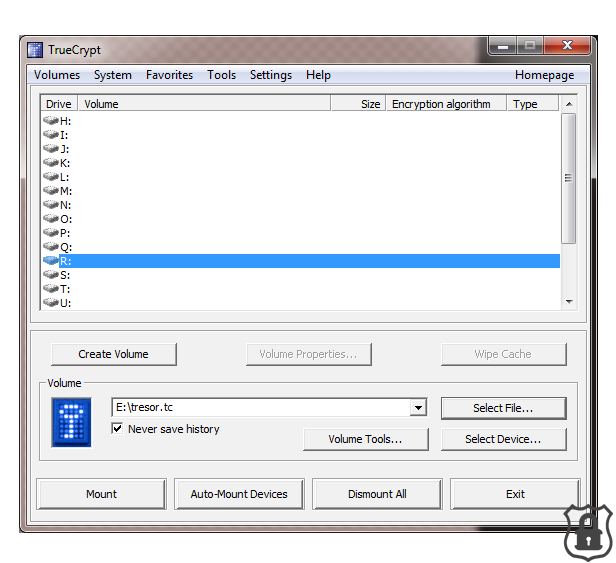Open the Help menu
Screen dimensions: 616x563
[318, 75]
